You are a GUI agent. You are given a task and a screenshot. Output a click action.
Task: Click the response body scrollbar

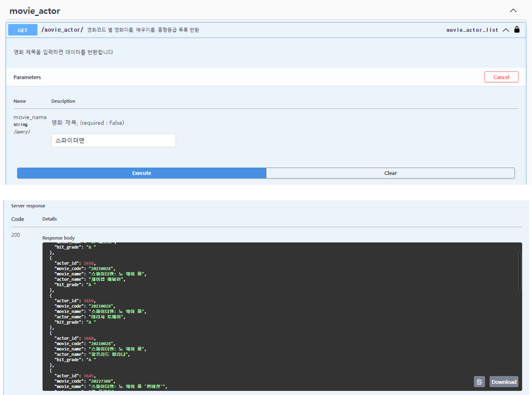(x=519, y=271)
